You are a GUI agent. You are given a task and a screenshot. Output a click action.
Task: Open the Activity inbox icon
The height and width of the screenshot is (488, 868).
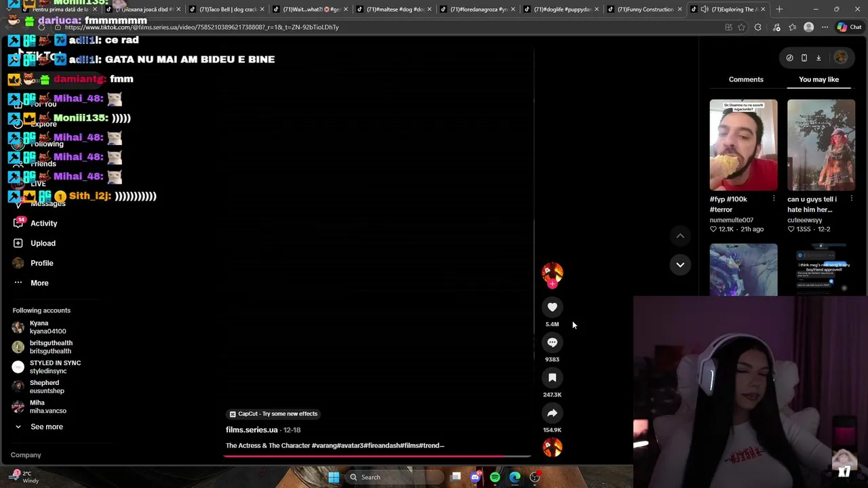18,223
